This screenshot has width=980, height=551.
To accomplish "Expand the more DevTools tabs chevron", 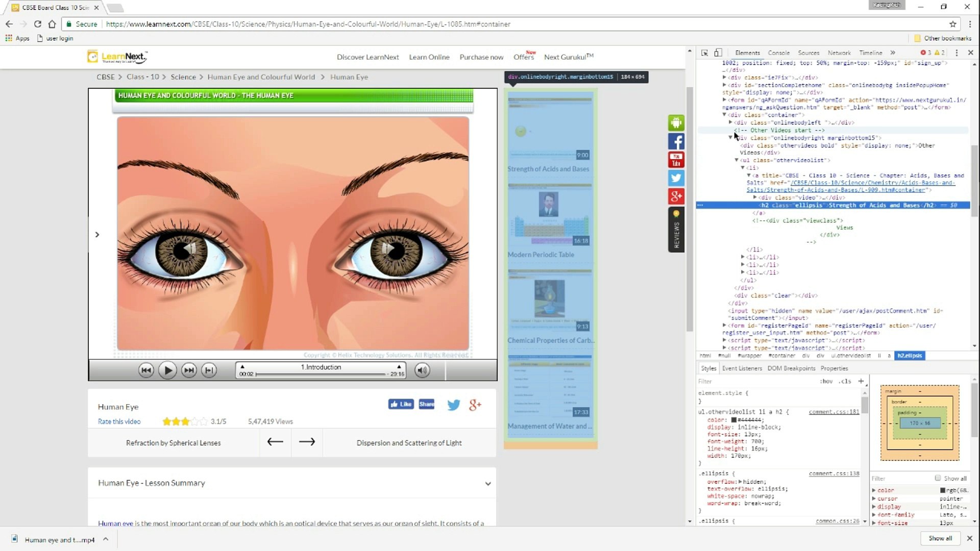I will (893, 53).
